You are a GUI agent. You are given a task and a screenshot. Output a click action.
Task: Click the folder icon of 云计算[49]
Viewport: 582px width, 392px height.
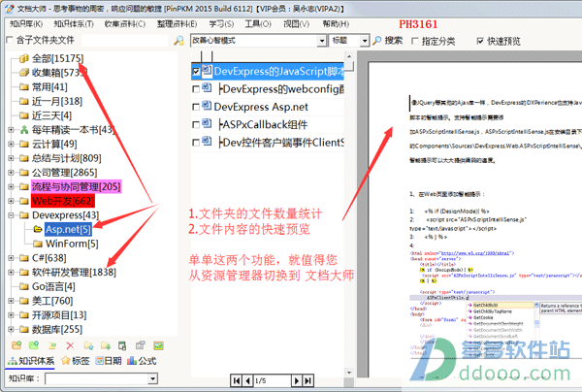(24, 144)
